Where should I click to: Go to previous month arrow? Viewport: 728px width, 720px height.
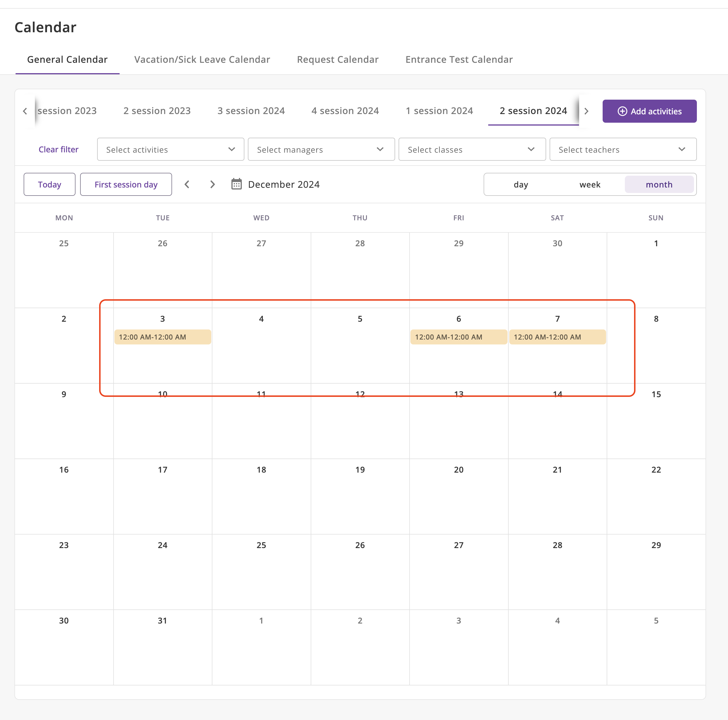(x=187, y=184)
